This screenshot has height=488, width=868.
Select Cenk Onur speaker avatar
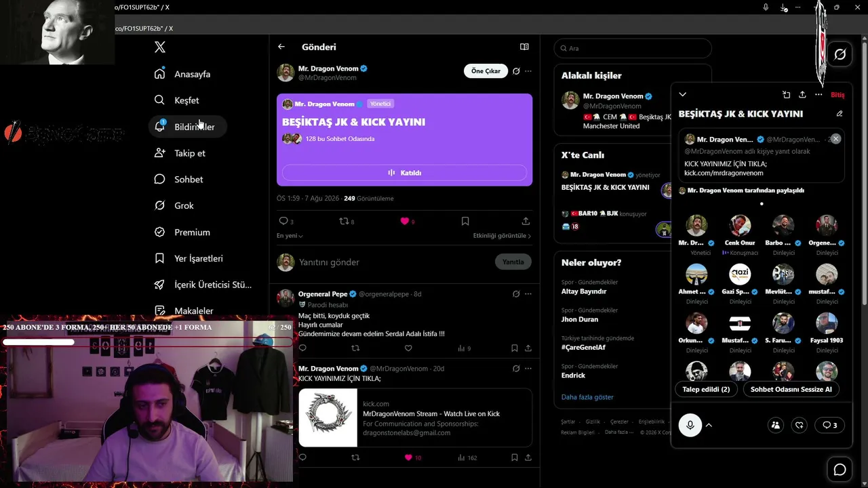click(740, 225)
